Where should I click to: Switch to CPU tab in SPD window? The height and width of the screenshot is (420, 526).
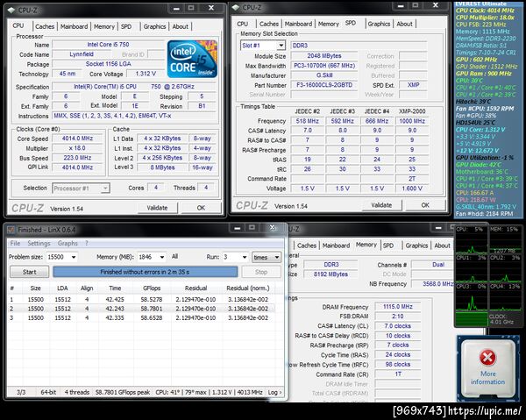pyautogui.click(x=243, y=24)
